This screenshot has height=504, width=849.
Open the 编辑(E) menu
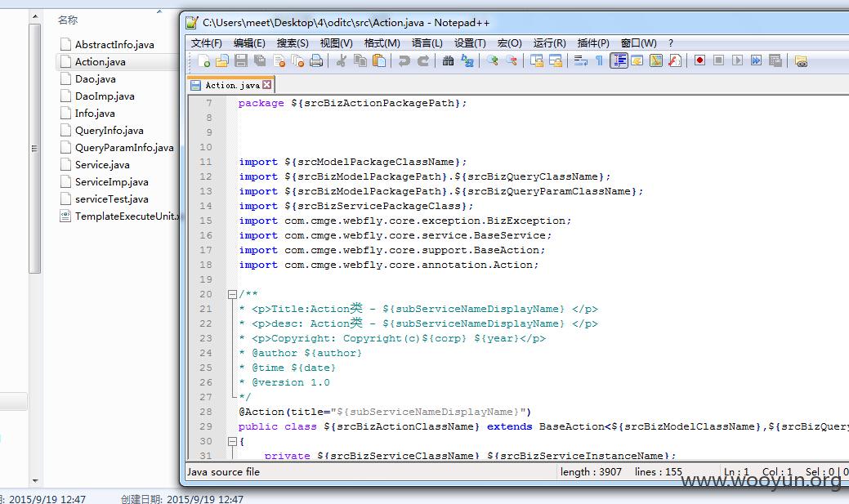click(x=249, y=42)
